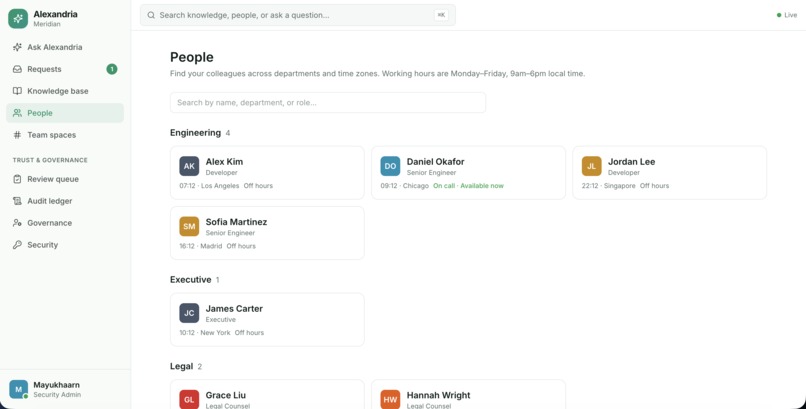Viewport: 806px width, 409px height.
Task: Go to Knowledge base section
Action: coord(65,91)
